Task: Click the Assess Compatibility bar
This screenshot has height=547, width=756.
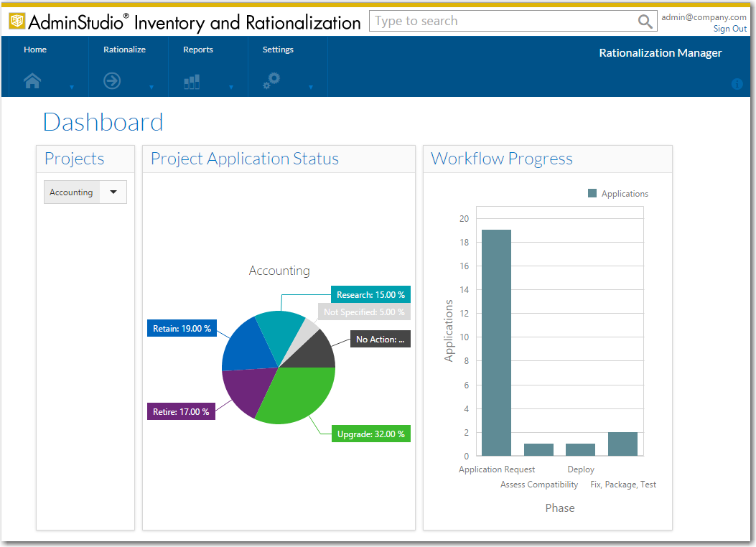Action: point(538,449)
